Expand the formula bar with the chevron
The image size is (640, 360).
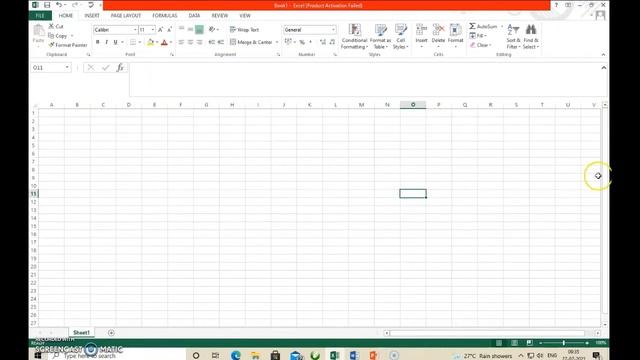(604, 68)
